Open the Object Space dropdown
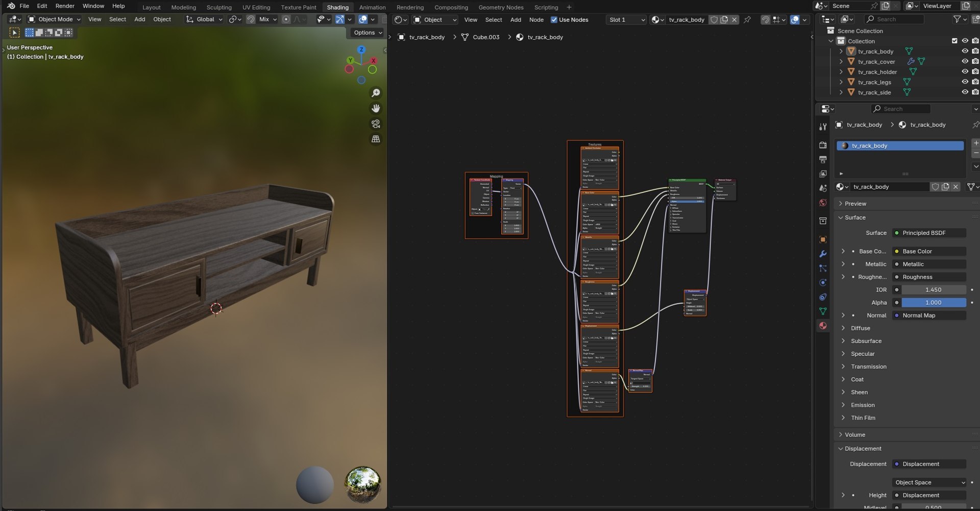Viewport: 980px width, 511px height. coord(930,482)
